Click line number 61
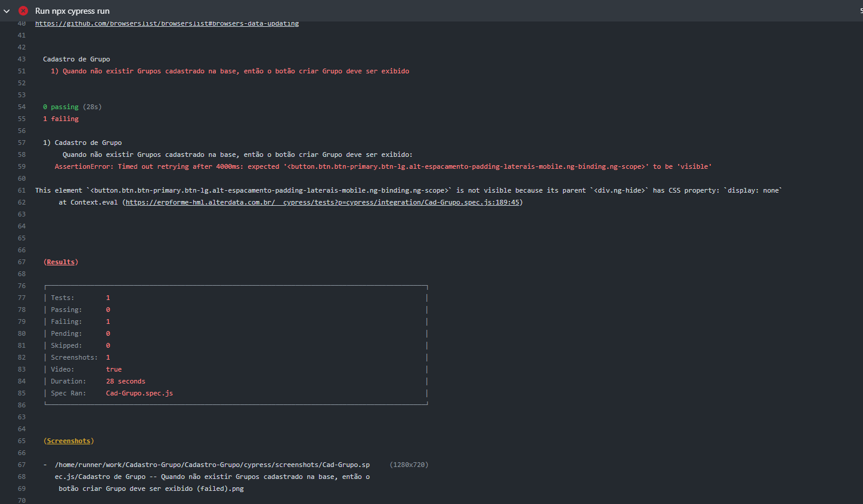 click(21, 190)
